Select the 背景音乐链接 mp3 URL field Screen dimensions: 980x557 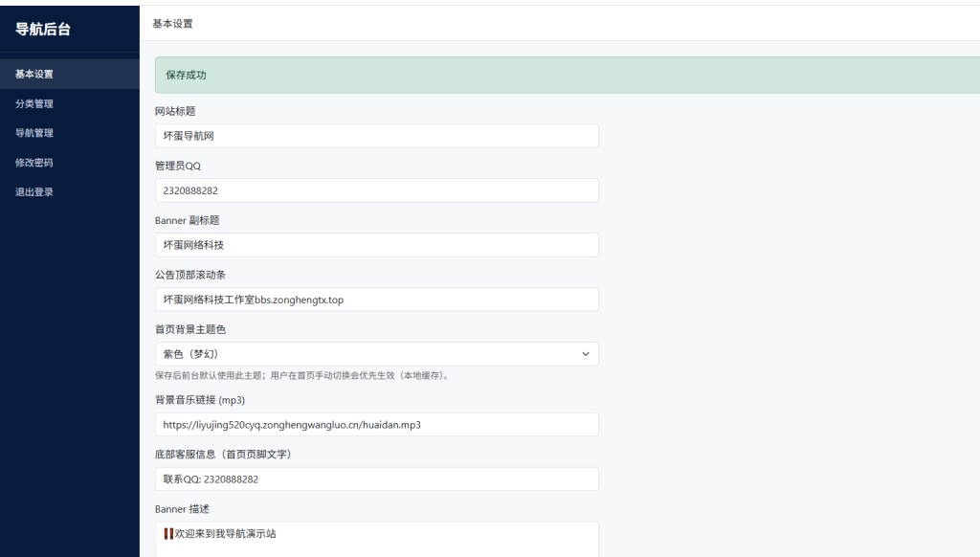375,424
